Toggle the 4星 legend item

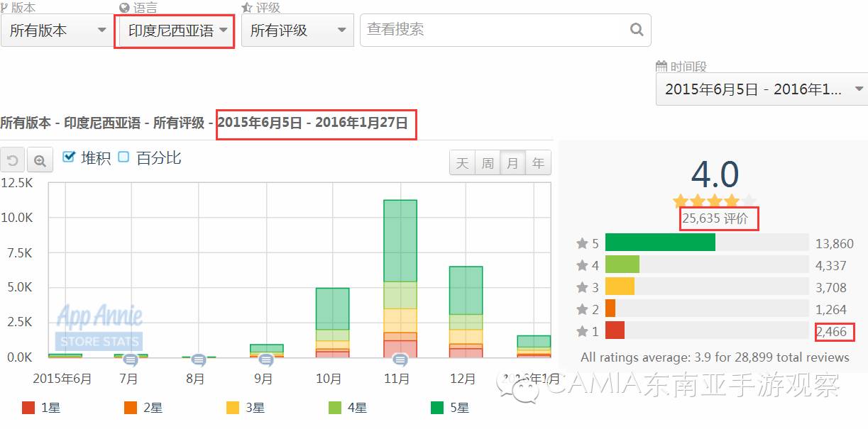point(348,408)
